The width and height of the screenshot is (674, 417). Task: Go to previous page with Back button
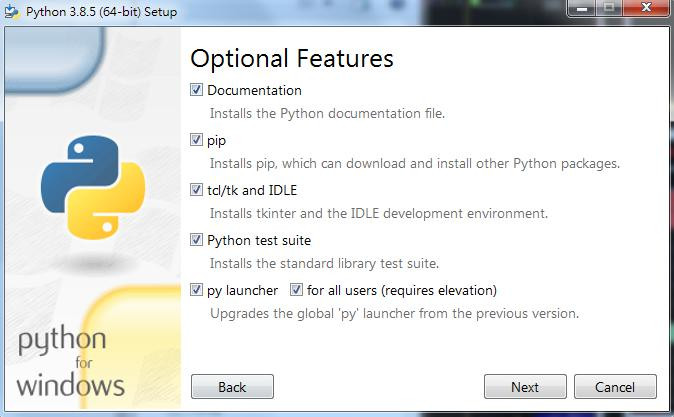[x=232, y=387]
